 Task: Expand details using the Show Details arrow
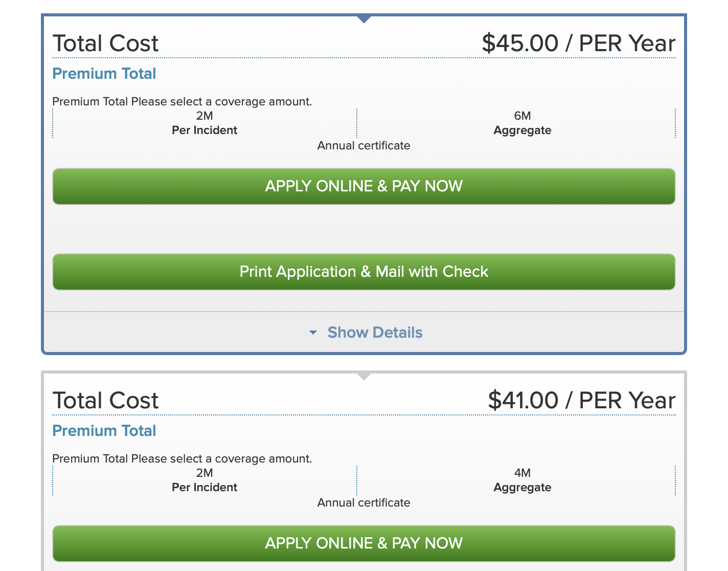pos(313,333)
